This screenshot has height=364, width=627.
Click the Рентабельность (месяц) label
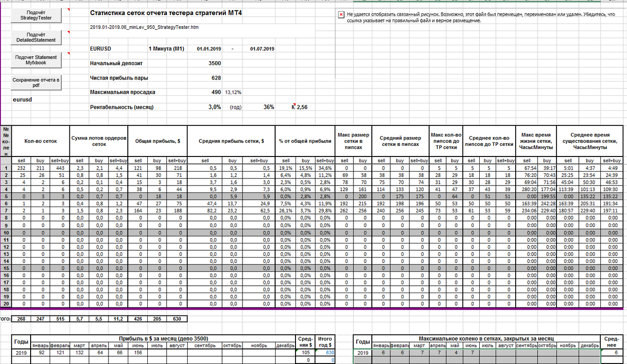(122, 107)
